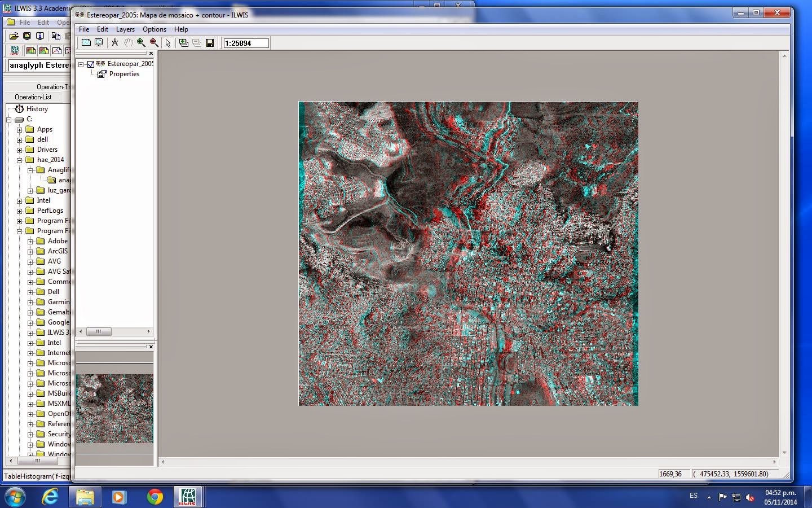Viewport: 812px width, 508px height.
Task: Click the Entire Map extent icon
Action: point(99,43)
